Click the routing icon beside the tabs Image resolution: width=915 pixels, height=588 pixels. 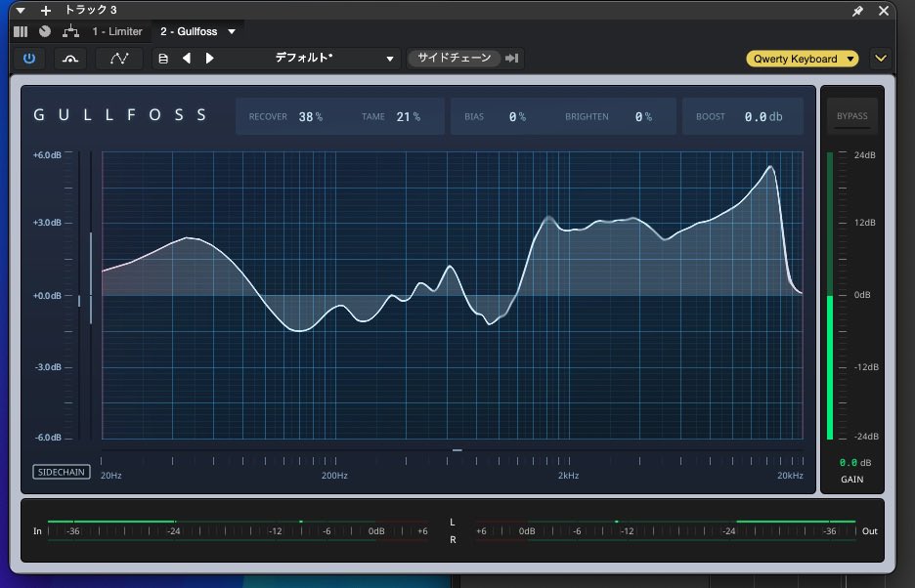tap(70, 31)
